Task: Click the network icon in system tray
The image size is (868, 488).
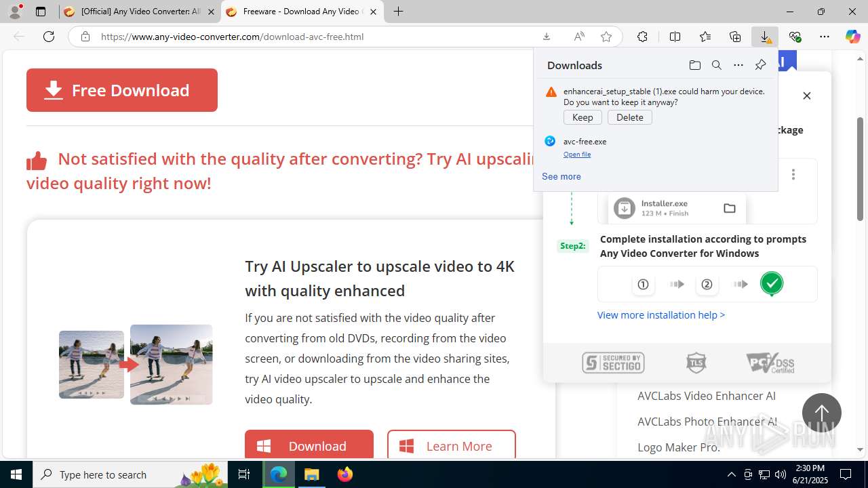Action: (x=764, y=474)
